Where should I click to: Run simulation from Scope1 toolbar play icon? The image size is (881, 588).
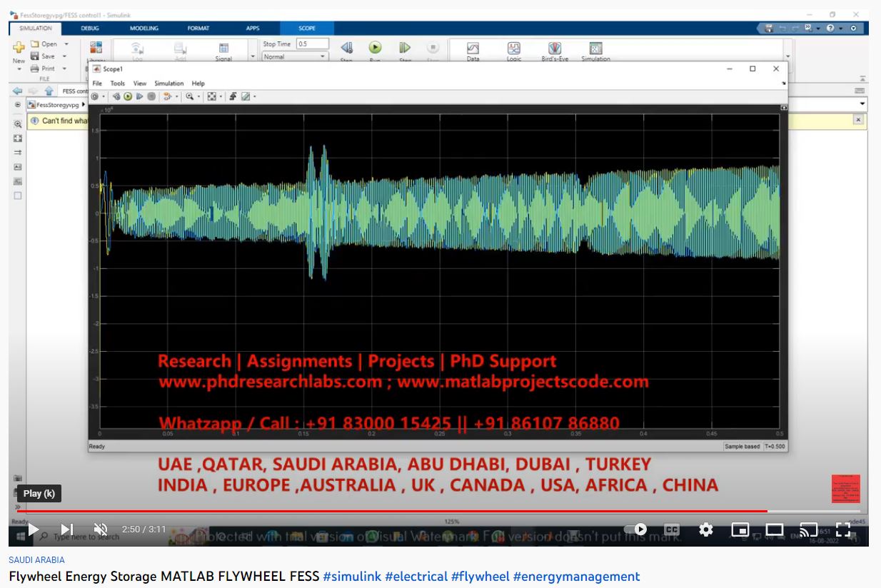click(x=128, y=96)
